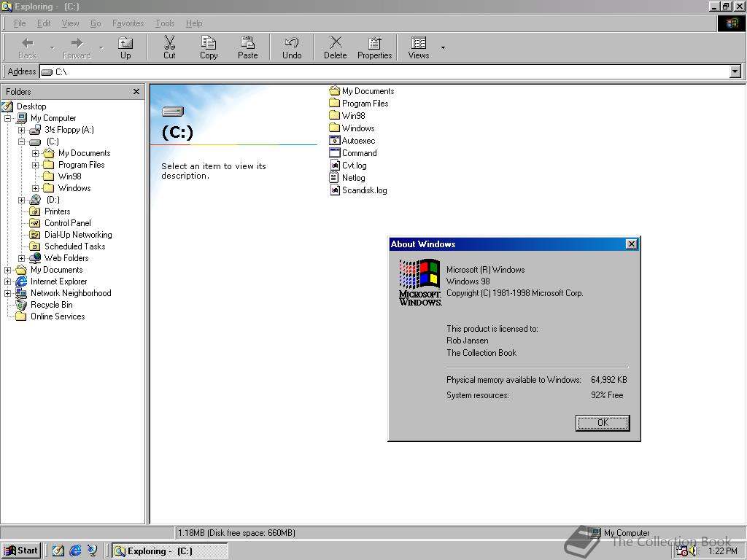The height and width of the screenshot is (560, 747).
Task: Select the Scandisk.log file icon
Action: coord(334,190)
